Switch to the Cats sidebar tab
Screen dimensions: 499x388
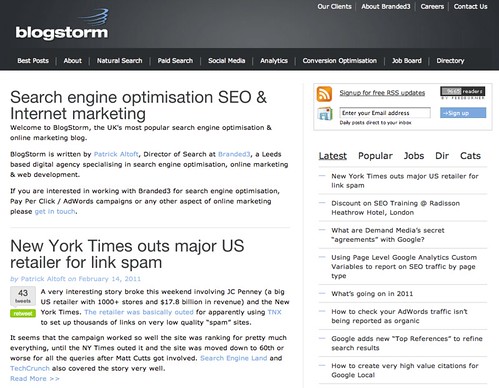coord(470,156)
